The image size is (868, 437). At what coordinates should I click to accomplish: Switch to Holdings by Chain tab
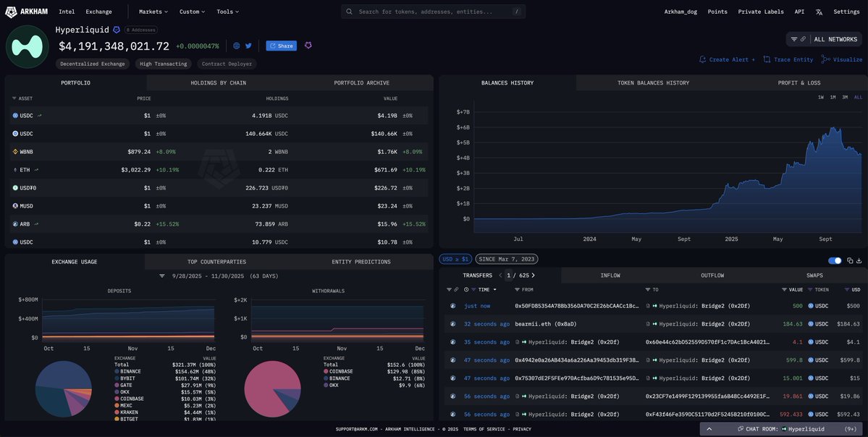pos(218,83)
